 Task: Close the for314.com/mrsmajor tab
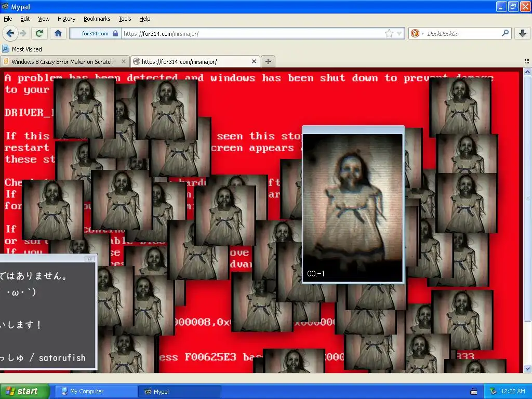254,61
